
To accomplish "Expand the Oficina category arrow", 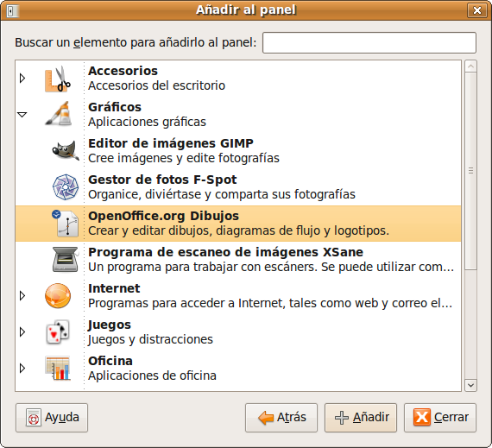I will [x=22, y=368].
